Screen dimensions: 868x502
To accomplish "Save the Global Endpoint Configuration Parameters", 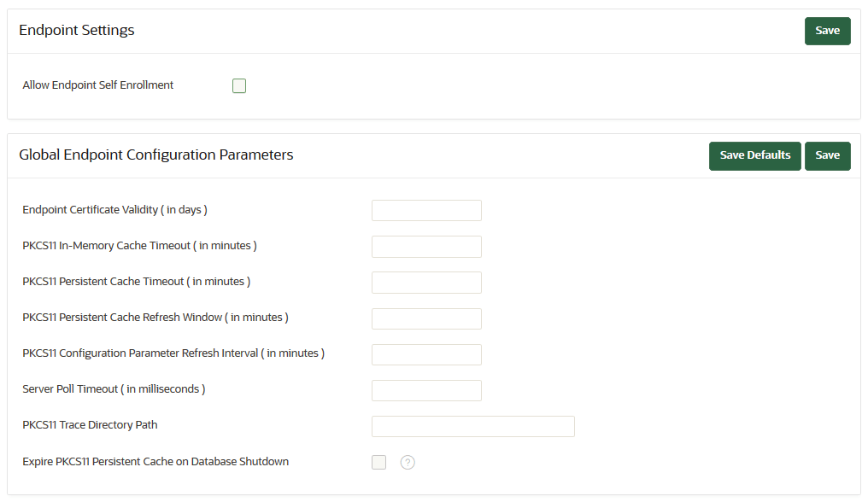I will [x=827, y=155].
